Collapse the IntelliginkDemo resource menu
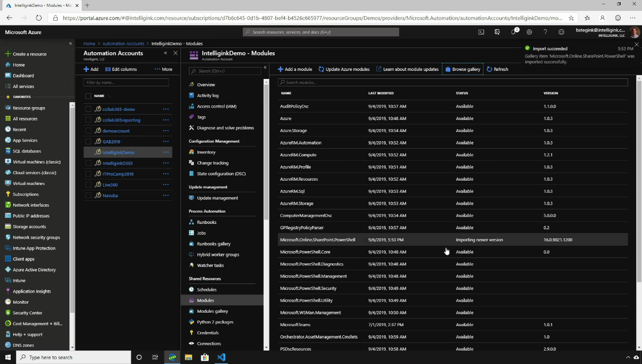Image resolution: width=642 pixels, height=364 pixels. coord(265,68)
